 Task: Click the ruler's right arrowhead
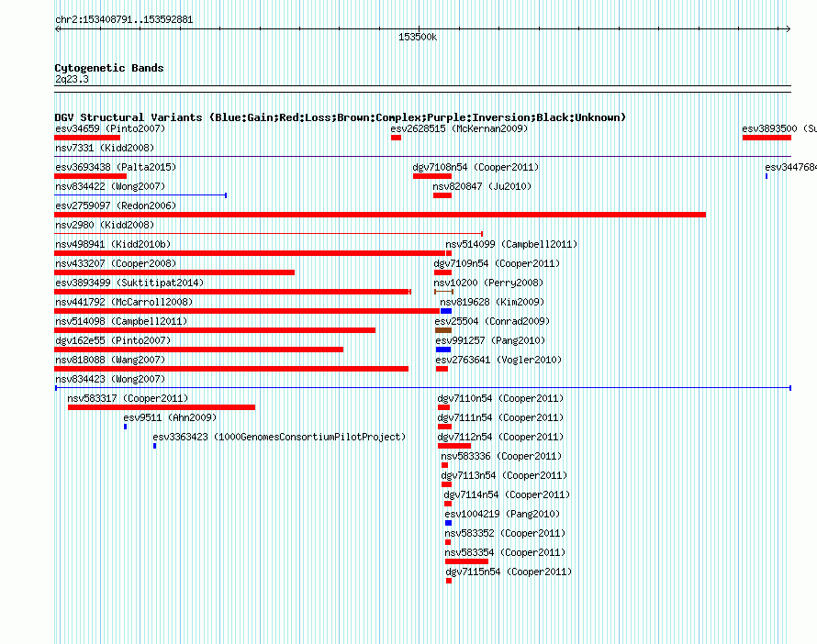point(789,29)
